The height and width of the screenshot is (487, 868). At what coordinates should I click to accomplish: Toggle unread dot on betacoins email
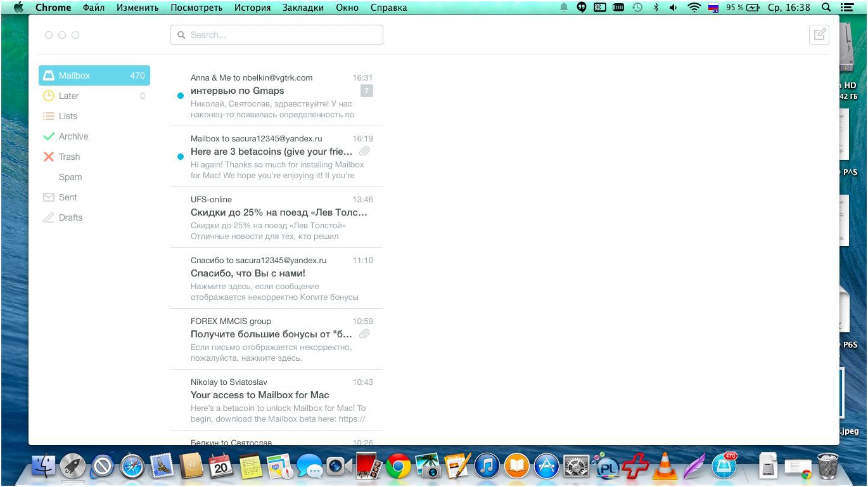[x=181, y=157]
